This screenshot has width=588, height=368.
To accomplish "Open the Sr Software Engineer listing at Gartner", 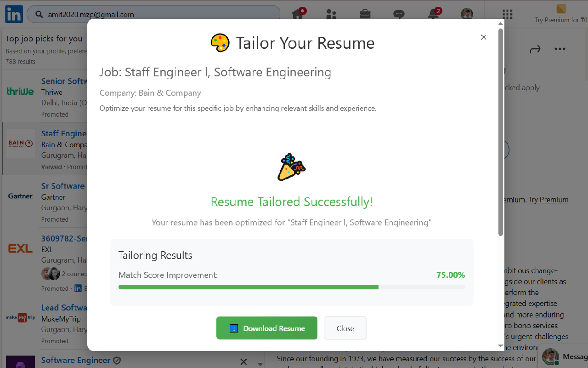I will pos(63,186).
